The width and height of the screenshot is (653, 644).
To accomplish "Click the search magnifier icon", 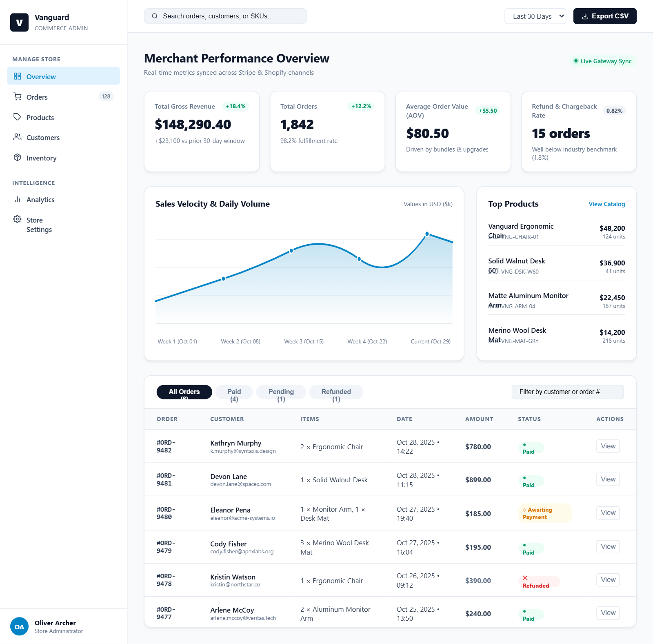I will (x=155, y=16).
